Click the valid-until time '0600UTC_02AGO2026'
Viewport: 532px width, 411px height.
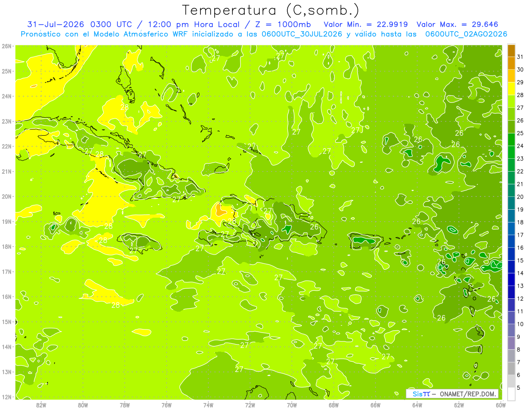(466, 34)
